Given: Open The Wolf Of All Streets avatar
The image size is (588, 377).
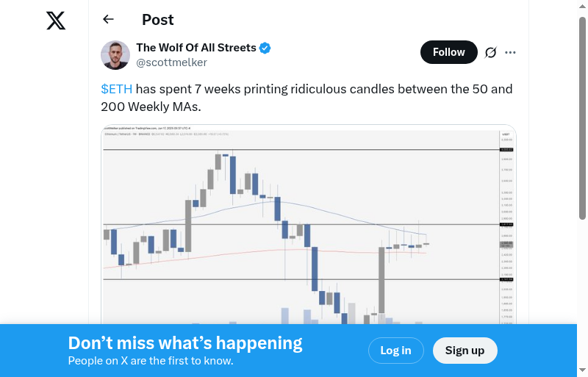Looking at the screenshot, I should tap(115, 55).
